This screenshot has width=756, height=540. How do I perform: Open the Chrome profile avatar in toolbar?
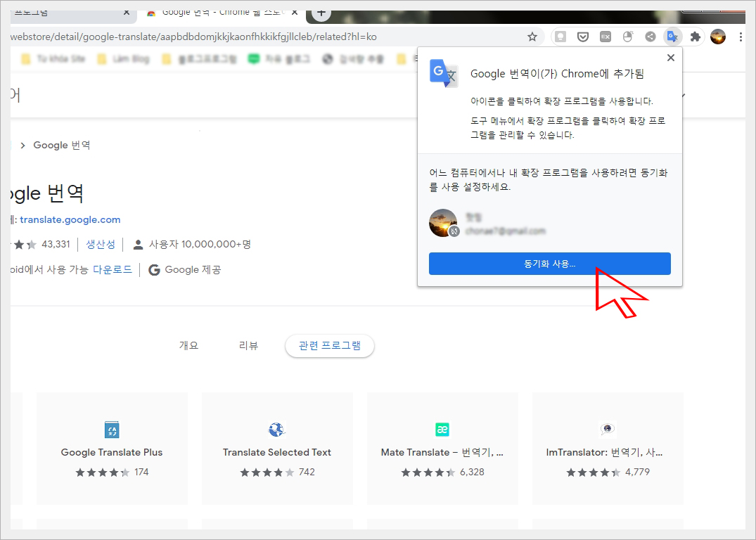tap(718, 37)
